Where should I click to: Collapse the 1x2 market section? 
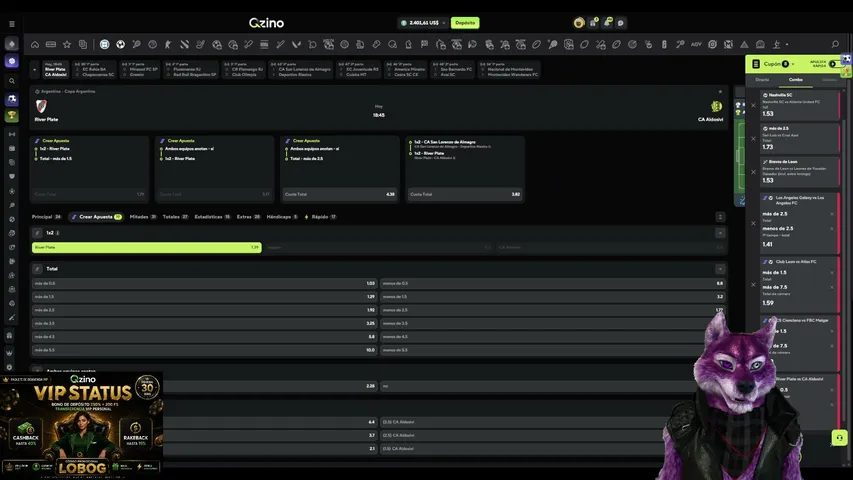720,233
